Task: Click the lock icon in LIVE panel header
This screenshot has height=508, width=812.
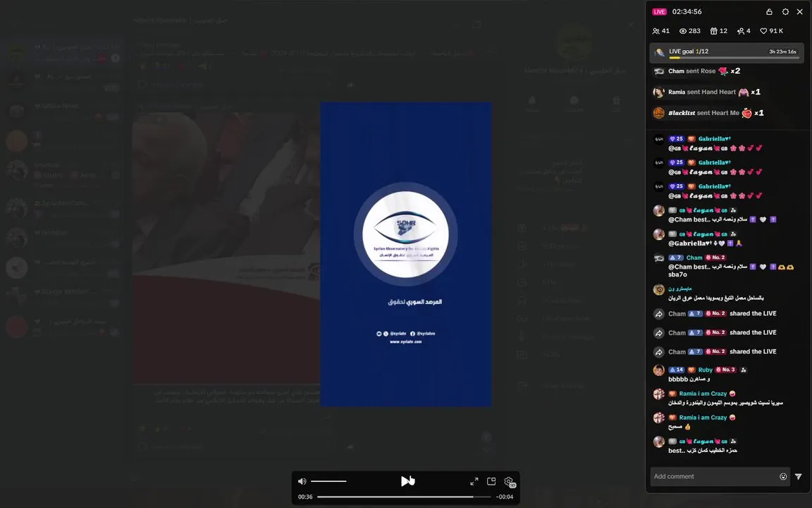Action: point(769,12)
